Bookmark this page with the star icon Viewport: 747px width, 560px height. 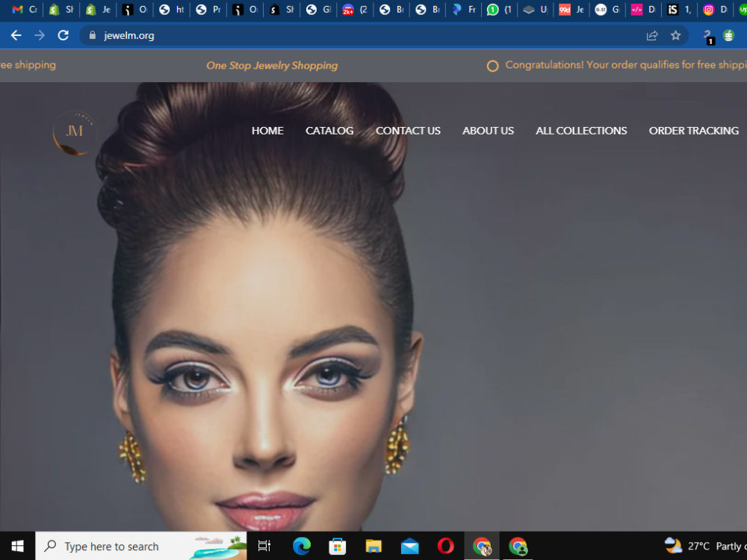(675, 35)
